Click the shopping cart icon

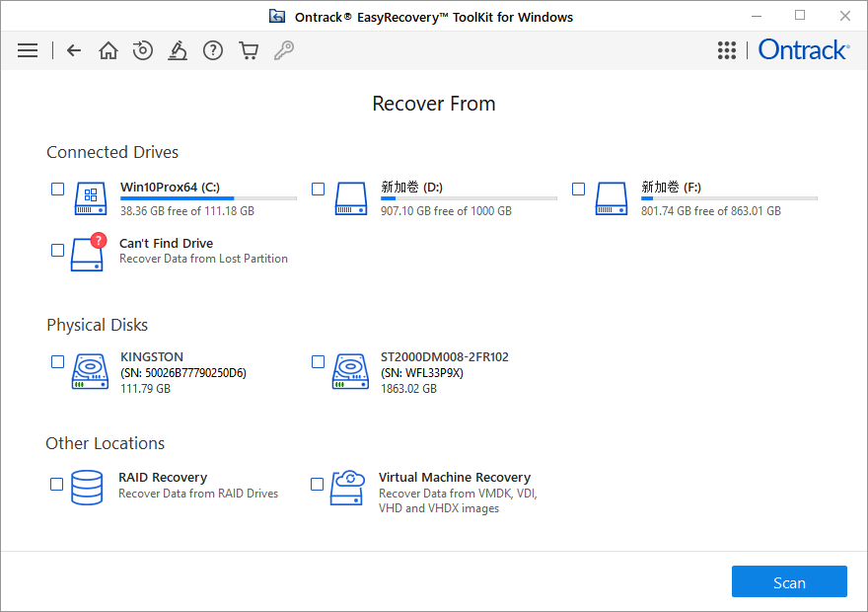tap(249, 50)
